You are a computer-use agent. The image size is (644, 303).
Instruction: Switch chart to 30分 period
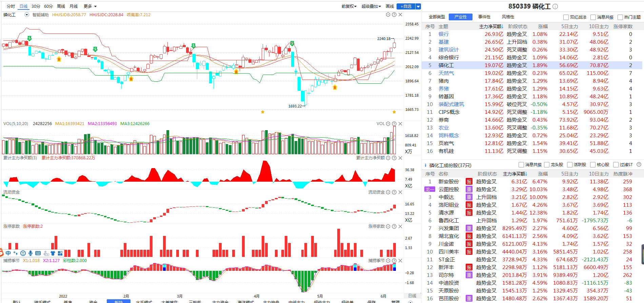tap(36, 6)
